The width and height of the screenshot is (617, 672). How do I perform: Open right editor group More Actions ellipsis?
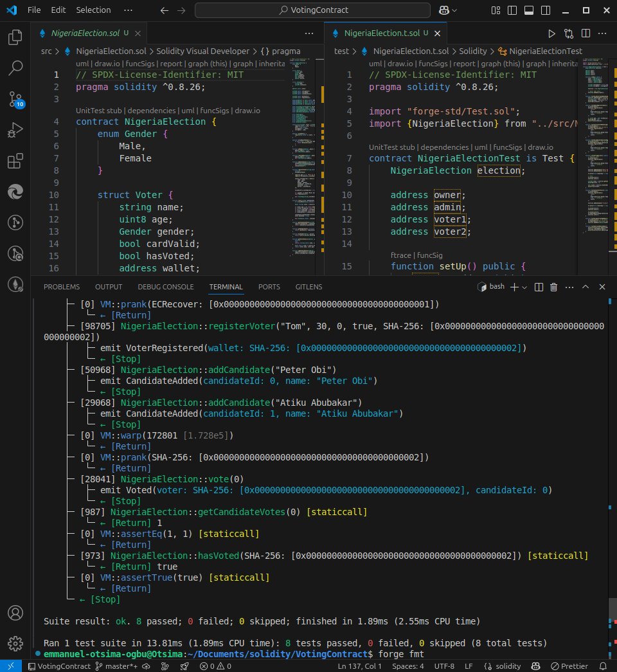pos(602,33)
